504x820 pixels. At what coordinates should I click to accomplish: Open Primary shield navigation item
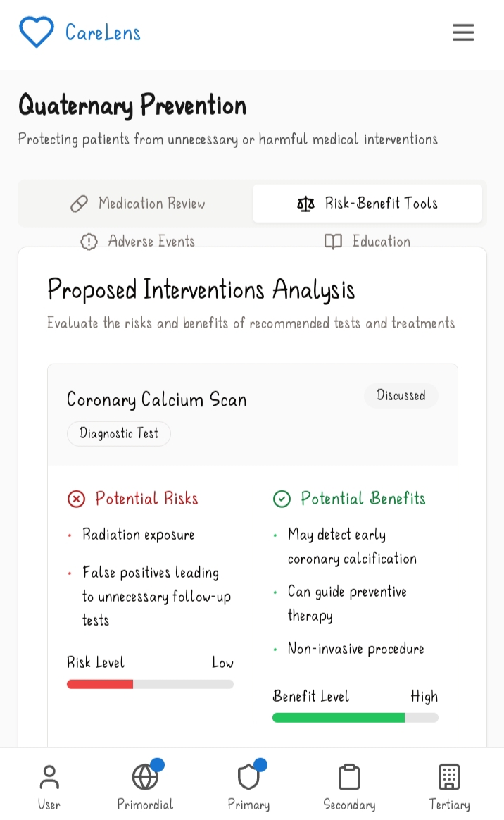click(248, 786)
